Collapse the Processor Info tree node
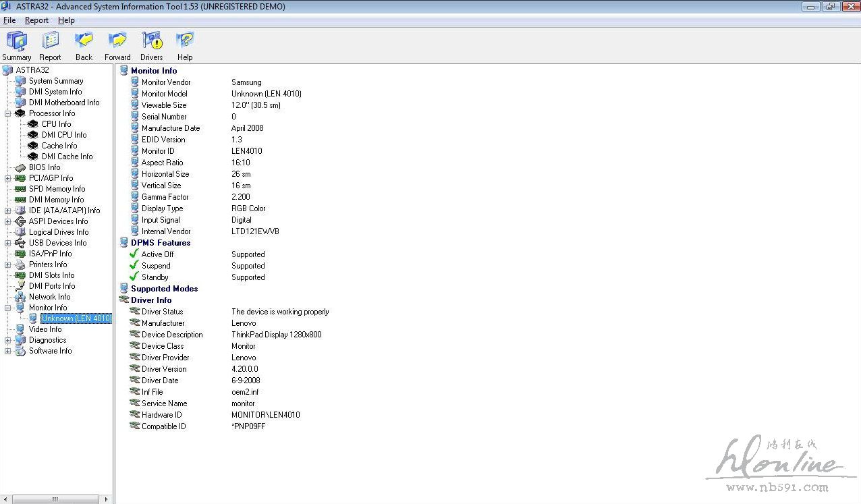 [x=8, y=113]
